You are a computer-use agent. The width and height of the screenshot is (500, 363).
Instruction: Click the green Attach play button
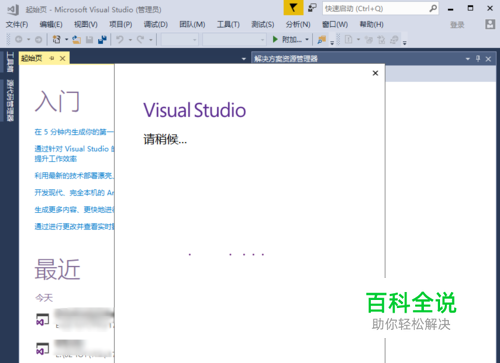(x=275, y=39)
